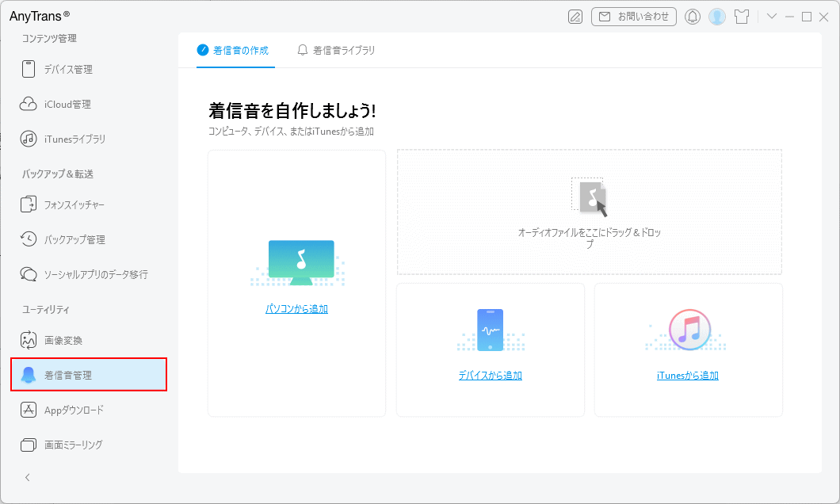The height and width of the screenshot is (504, 840).
Task: Click the user account avatar
Action: tap(717, 17)
